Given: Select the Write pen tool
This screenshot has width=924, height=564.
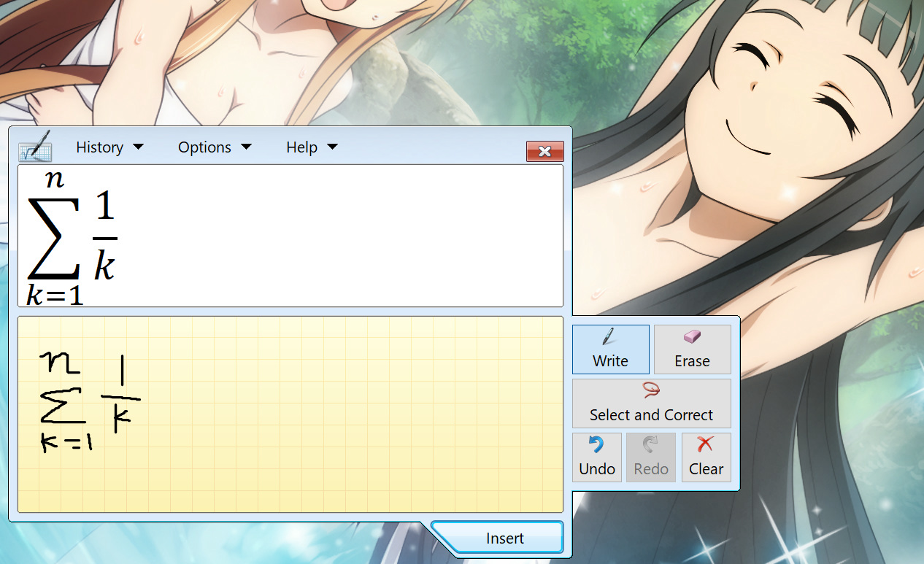Looking at the screenshot, I should pos(610,349).
